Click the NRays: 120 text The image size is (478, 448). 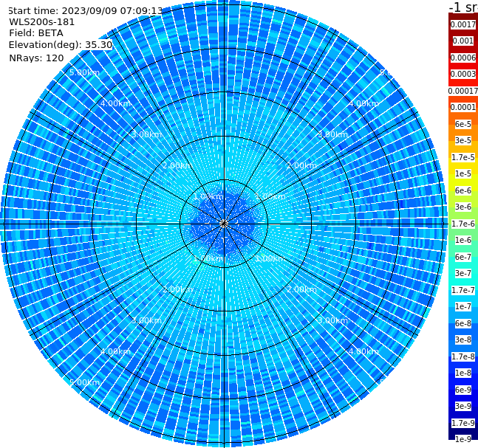[x=36, y=58]
